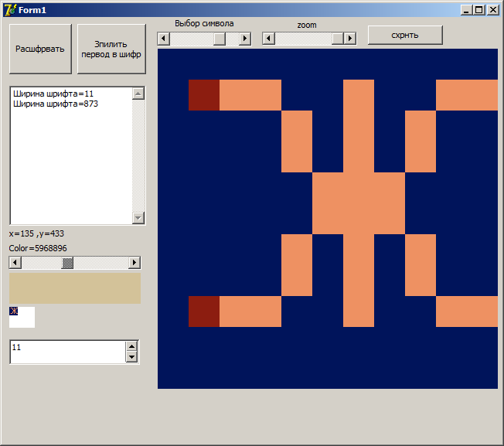
Task: Close the Form1 window
Action: [493, 10]
